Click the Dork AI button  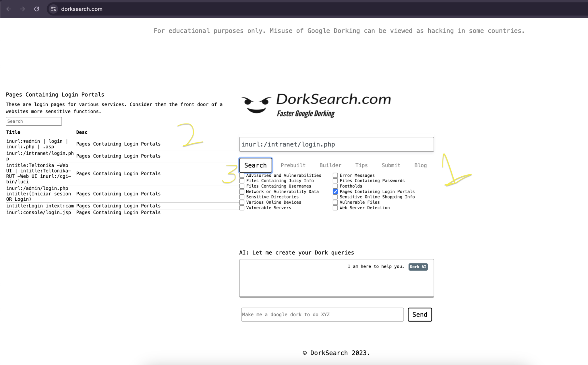tap(418, 267)
